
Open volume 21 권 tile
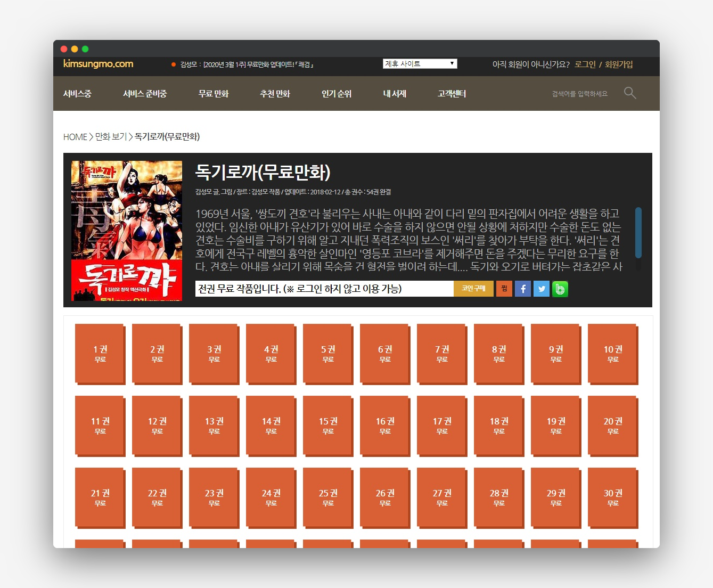click(100, 497)
